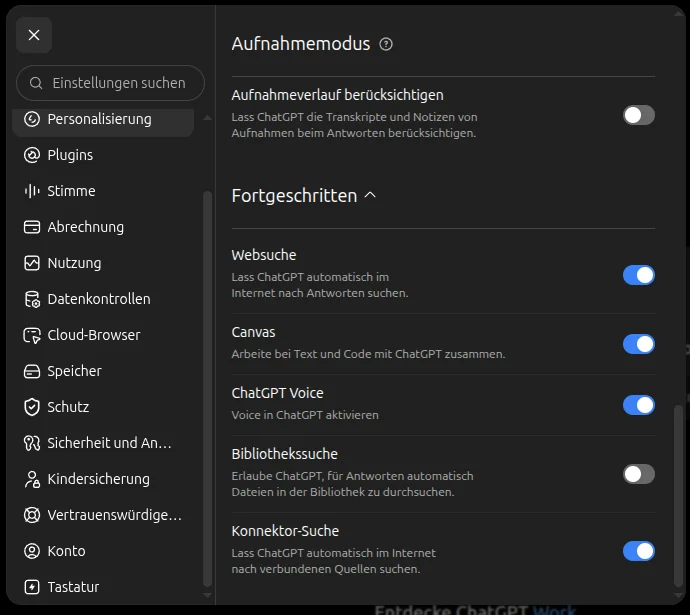Select Abrechnung in the sidebar

point(103,227)
